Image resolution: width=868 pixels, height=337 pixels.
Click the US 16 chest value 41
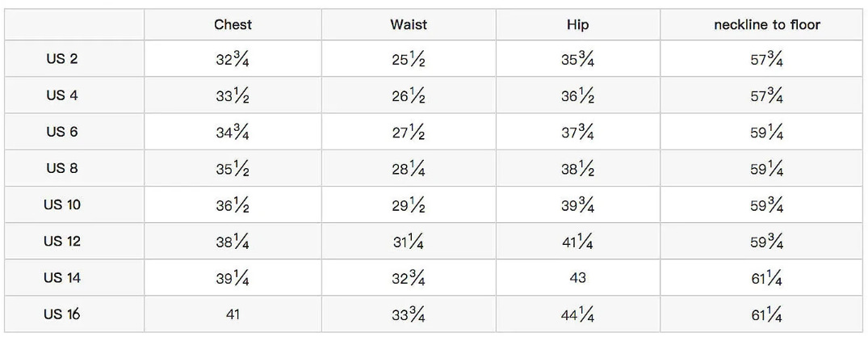(233, 314)
